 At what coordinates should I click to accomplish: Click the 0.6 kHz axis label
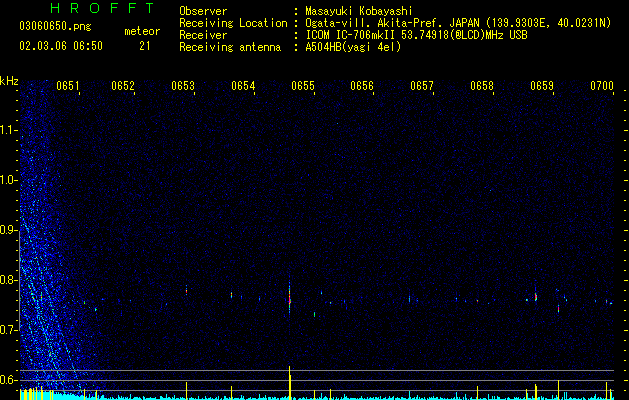9,380
